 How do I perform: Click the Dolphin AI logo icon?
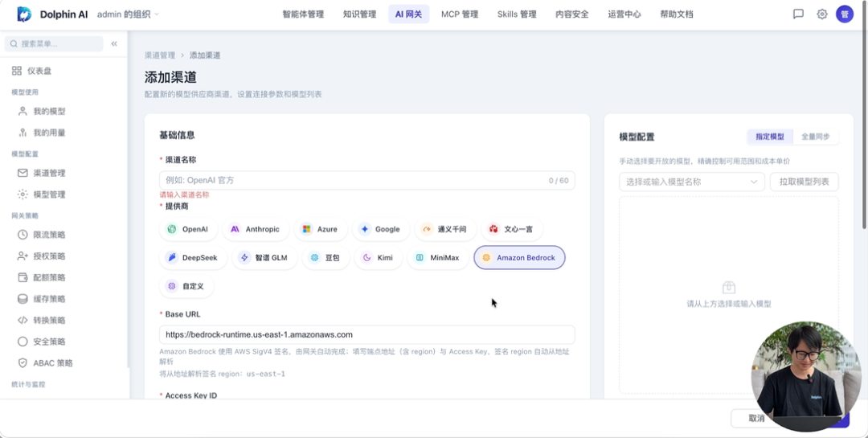tap(24, 14)
